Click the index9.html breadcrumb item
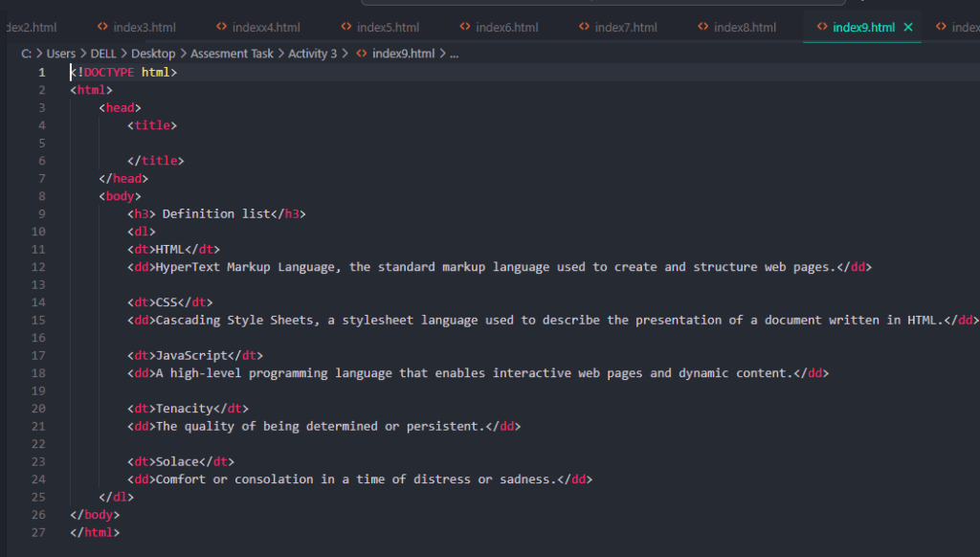This screenshot has height=557, width=980. (x=402, y=54)
